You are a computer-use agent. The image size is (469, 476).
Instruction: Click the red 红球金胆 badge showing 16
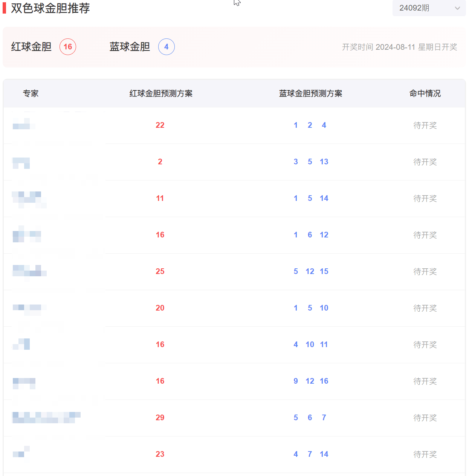pyautogui.click(x=67, y=47)
